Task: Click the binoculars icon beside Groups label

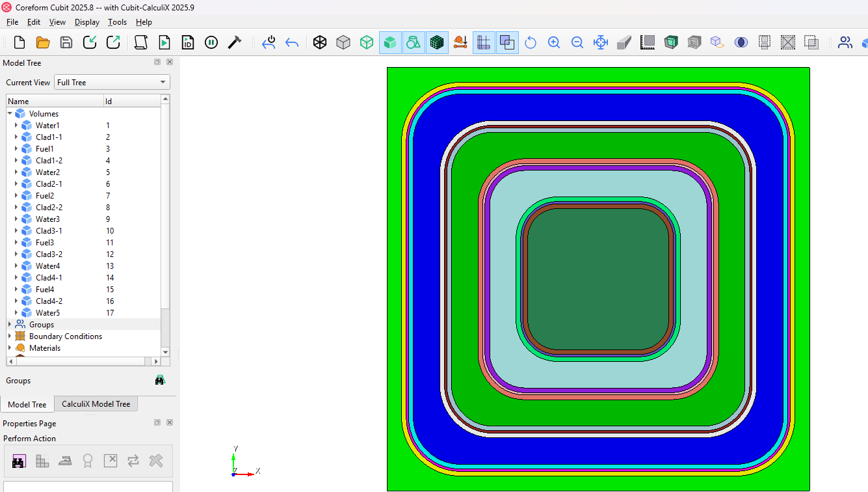Action: coord(160,380)
